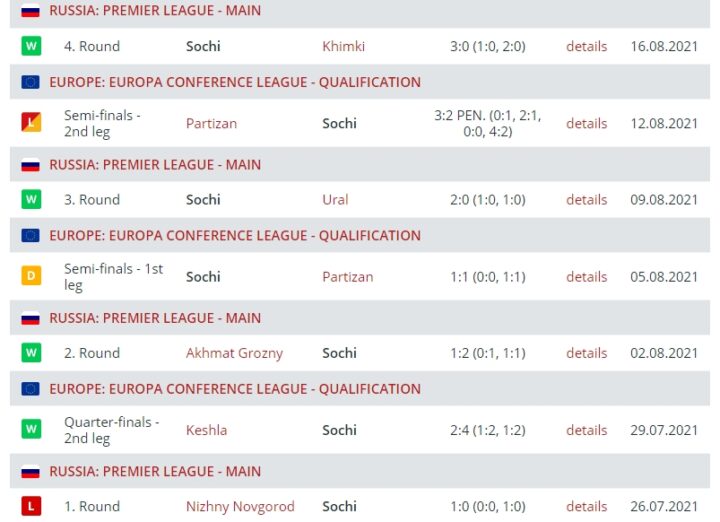Open the first Europa Conference League Qualification header
This screenshot has width=720, height=522.
click(x=235, y=82)
